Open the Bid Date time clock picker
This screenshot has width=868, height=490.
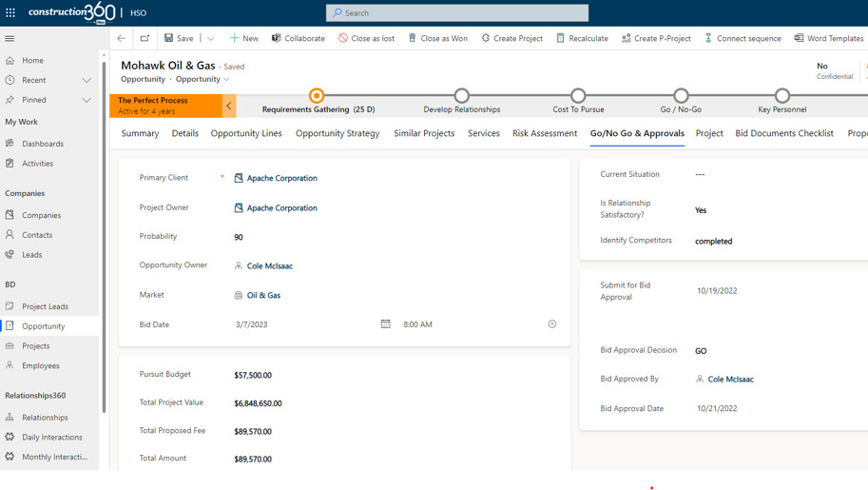coord(552,324)
